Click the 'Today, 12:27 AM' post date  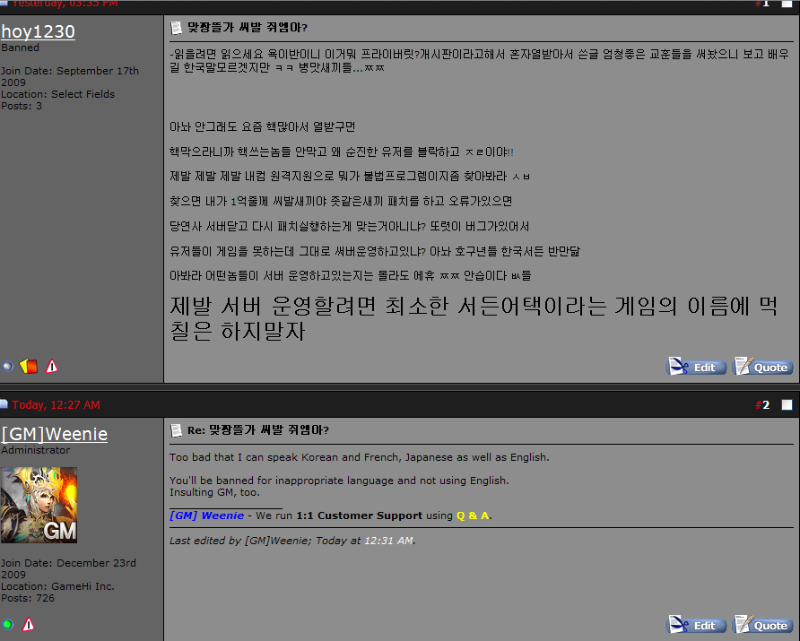click(56, 405)
